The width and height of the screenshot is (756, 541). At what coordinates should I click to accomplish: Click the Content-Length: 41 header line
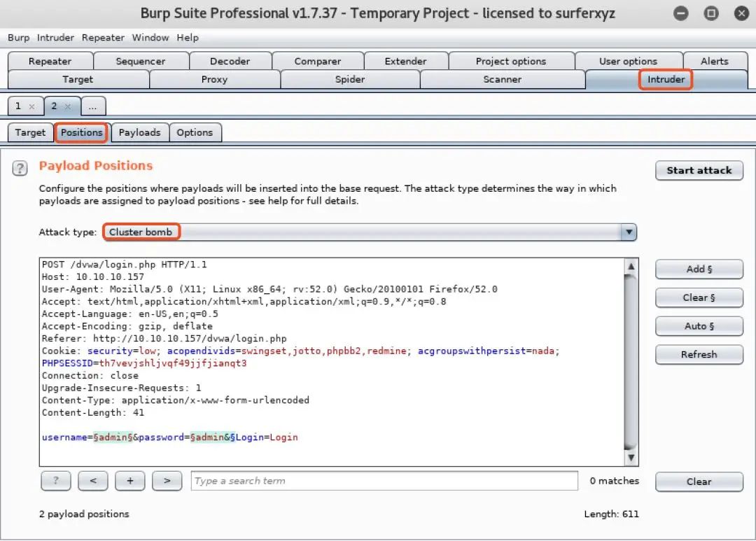pyautogui.click(x=93, y=412)
